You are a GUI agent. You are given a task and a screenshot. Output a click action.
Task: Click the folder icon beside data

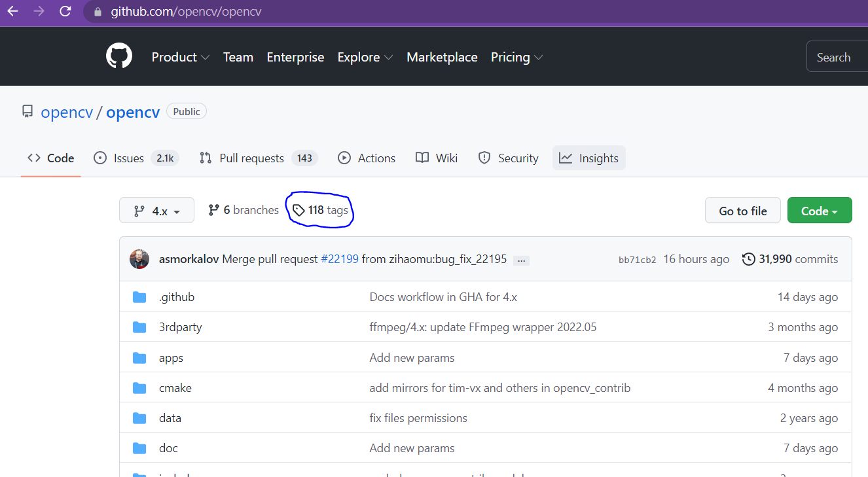pyautogui.click(x=139, y=418)
